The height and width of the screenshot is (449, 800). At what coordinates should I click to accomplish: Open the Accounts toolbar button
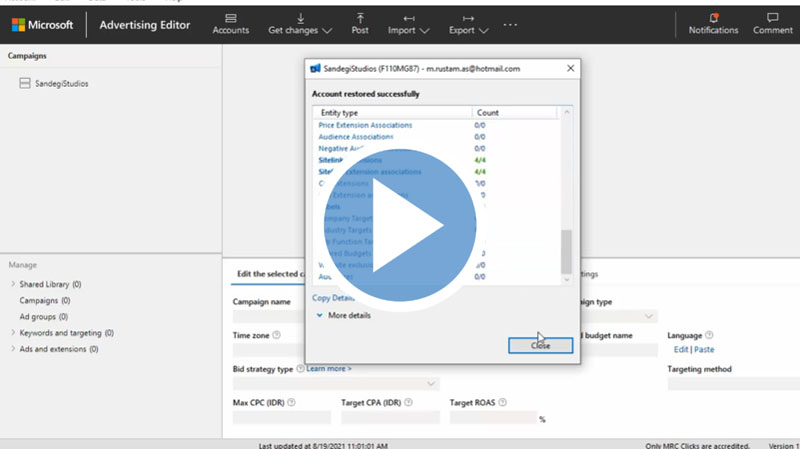click(231, 24)
